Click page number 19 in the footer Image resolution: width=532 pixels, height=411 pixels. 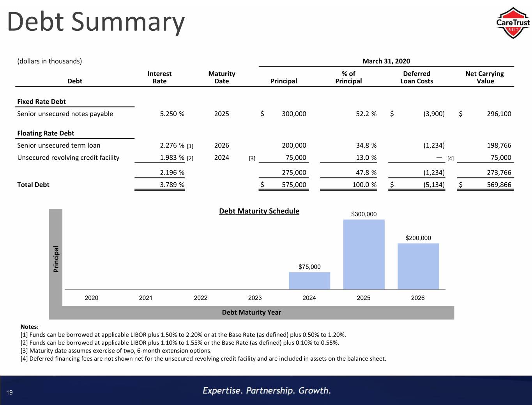point(10,392)
